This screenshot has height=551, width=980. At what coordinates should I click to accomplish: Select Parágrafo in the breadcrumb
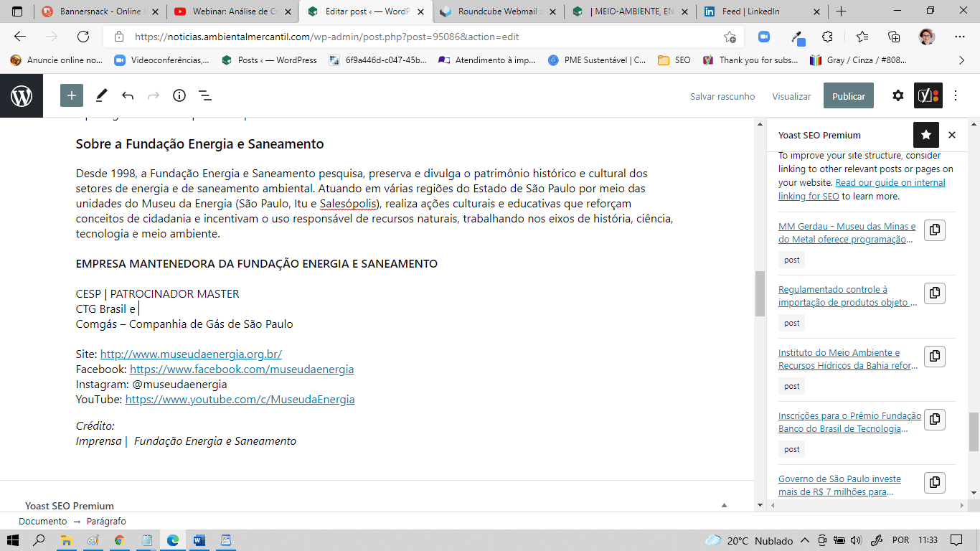(x=106, y=522)
